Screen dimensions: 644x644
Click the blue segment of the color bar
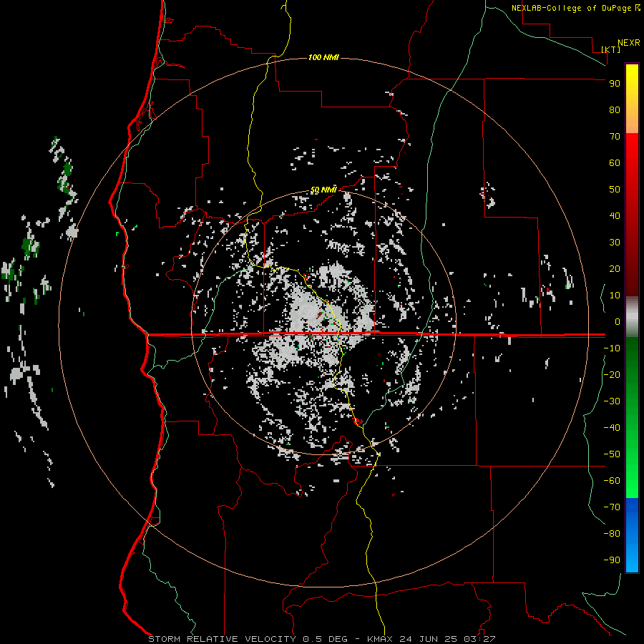[632, 535]
